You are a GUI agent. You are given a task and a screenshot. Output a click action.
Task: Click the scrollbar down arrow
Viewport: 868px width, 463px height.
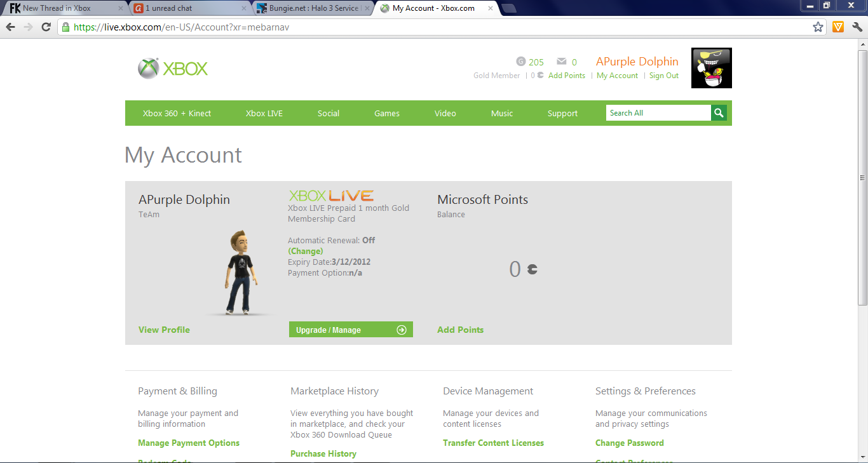(862, 457)
